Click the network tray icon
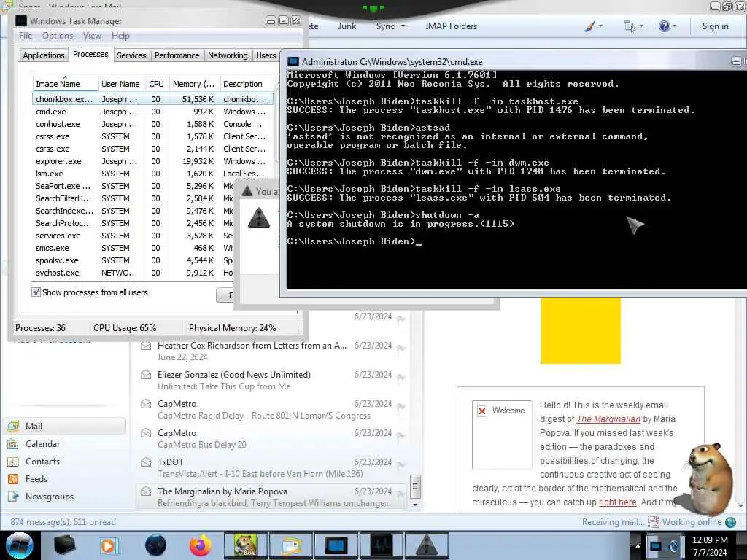 (657, 545)
